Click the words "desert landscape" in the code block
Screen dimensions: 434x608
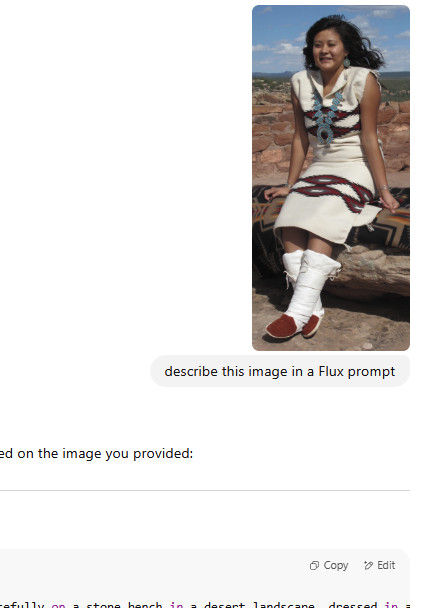[259, 604]
